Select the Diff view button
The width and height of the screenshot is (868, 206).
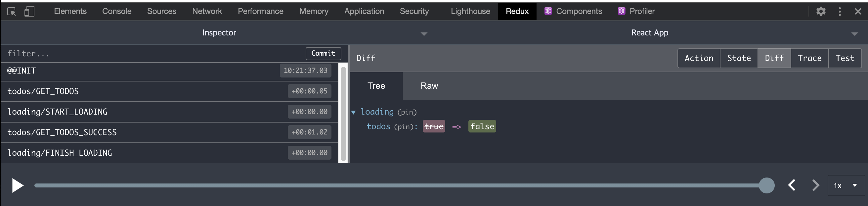click(x=774, y=58)
